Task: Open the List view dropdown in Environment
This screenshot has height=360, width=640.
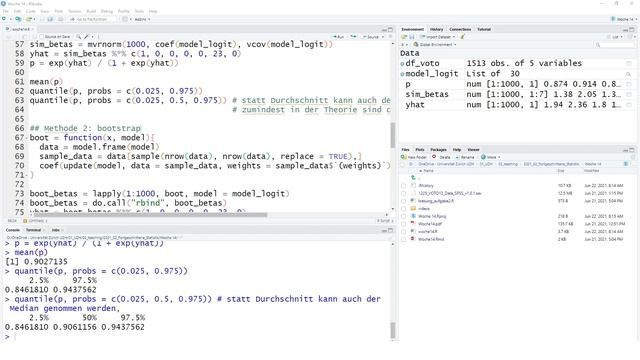Action: pyautogui.click(x=616, y=37)
